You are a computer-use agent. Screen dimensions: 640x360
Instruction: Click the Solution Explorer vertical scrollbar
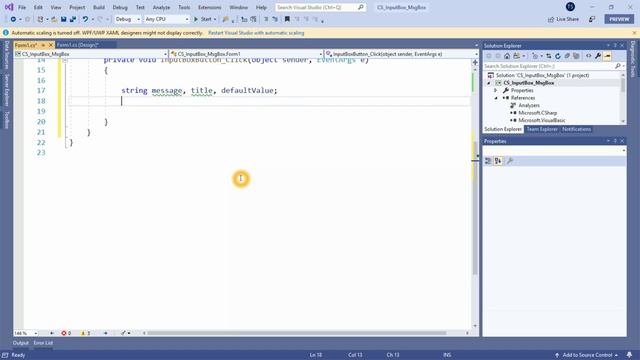pyautogui.click(x=623, y=98)
